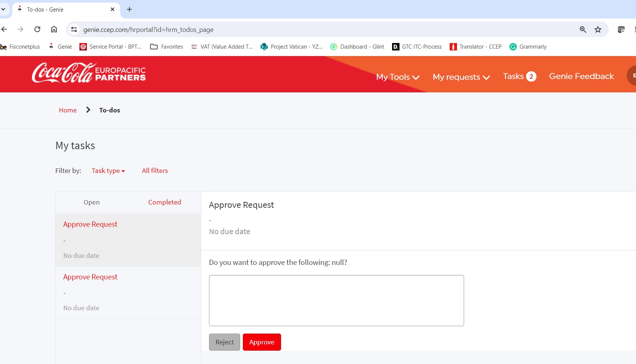Click the My tasks heading

[x=75, y=145]
